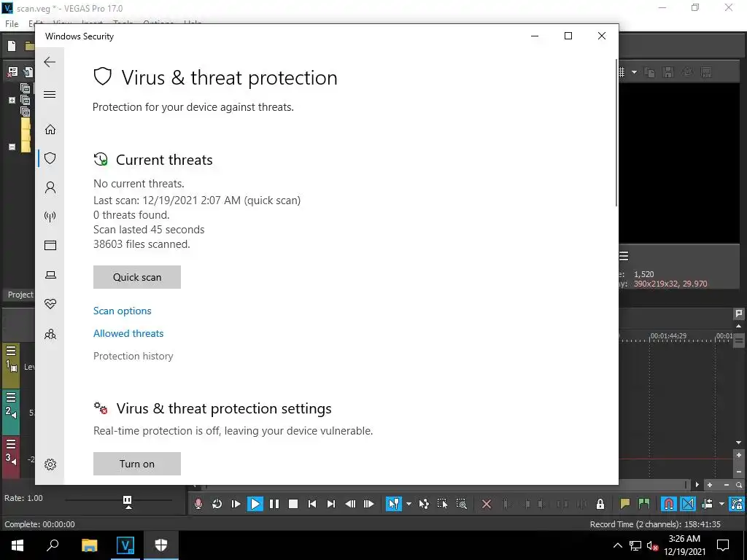Select the Normal Edit tool in VEGAS
Image resolution: width=747 pixels, height=560 pixels.
click(x=393, y=504)
